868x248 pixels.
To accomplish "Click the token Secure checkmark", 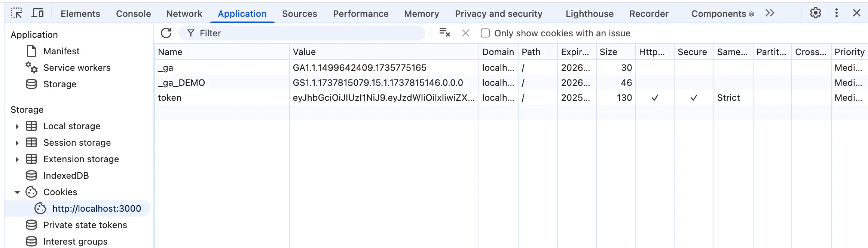I will tap(694, 98).
